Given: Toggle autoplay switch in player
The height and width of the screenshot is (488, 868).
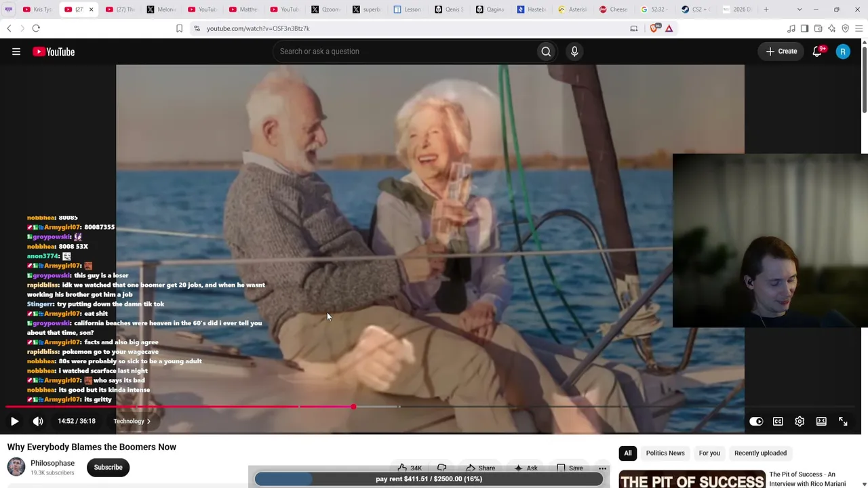Looking at the screenshot, I should pos(756,422).
